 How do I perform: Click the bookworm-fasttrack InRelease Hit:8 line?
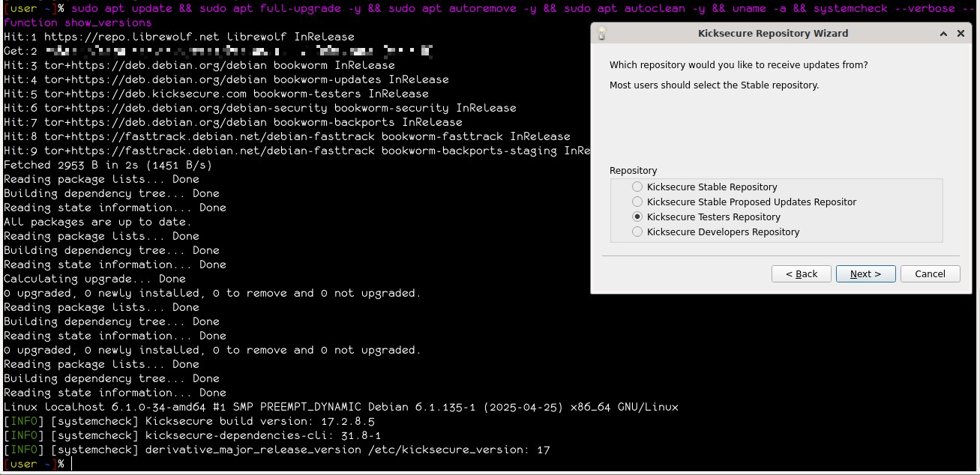click(287, 136)
